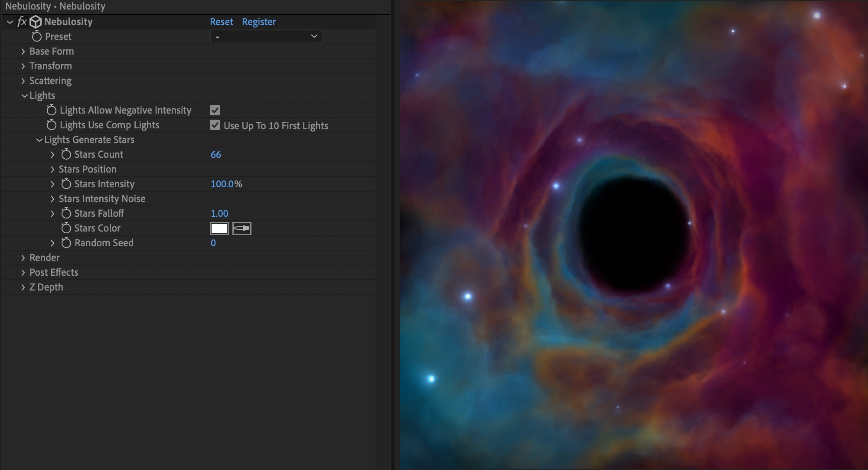Click the Register link
Viewport: 868px width, 470px height.
[259, 22]
